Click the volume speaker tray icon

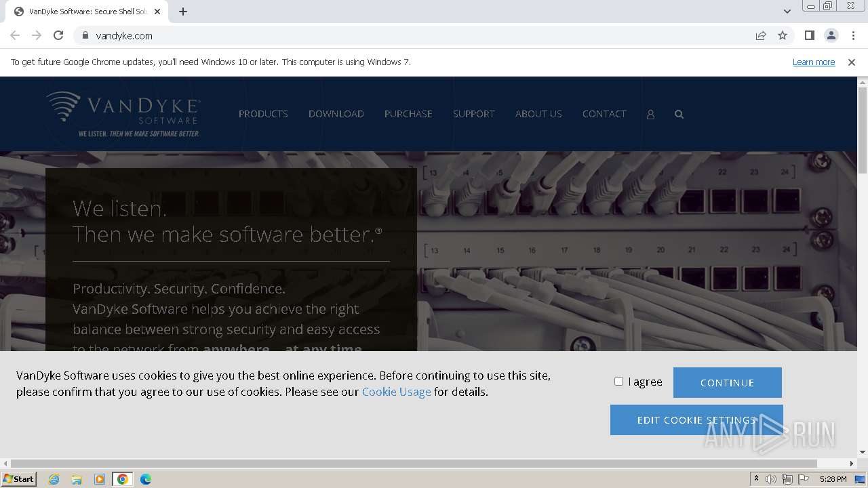pyautogui.click(x=771, y=479)
